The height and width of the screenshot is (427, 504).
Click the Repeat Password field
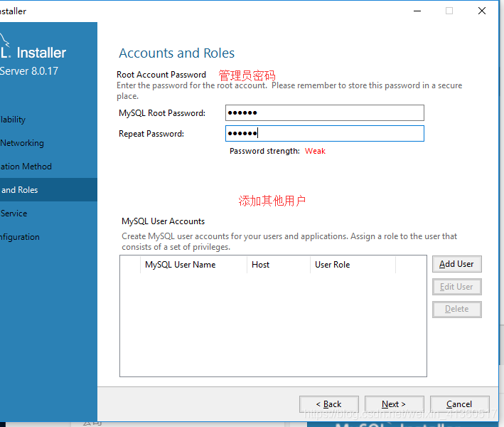point(325,134)
